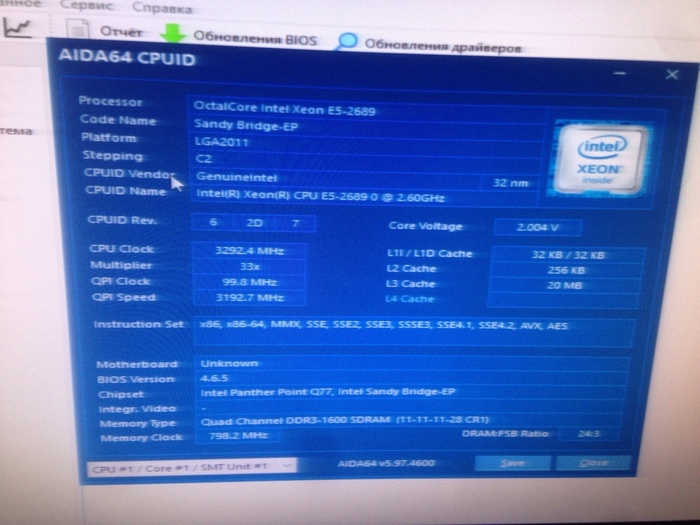700x525 pixels.
Task: Click the Motherboard value Unknown
Action: pos(229,363)
